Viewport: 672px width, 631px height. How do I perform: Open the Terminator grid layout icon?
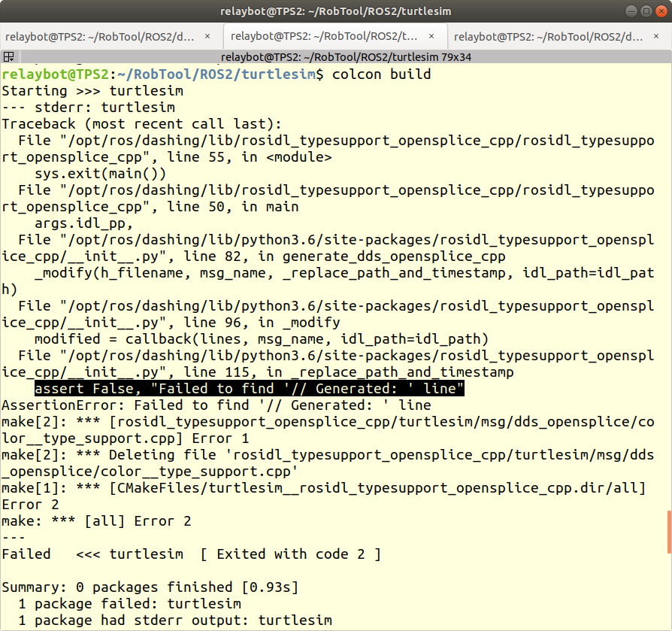8,56
